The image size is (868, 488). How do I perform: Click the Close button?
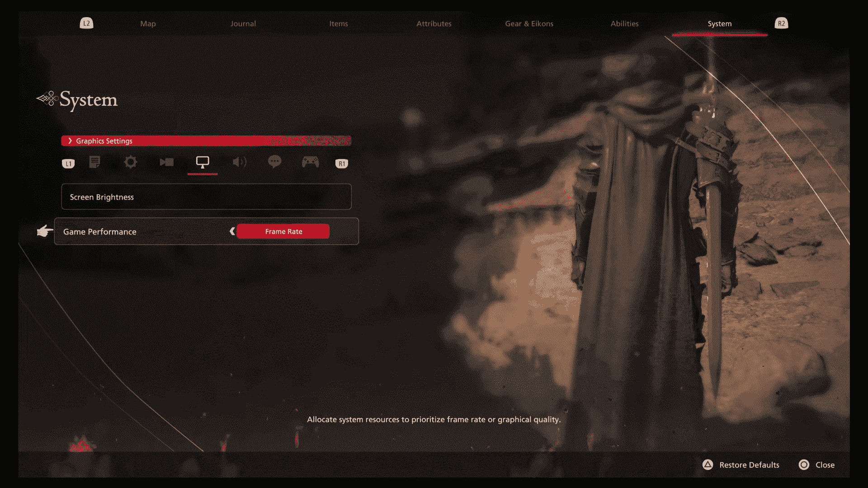pyautogui.click(x=825, y=464)
